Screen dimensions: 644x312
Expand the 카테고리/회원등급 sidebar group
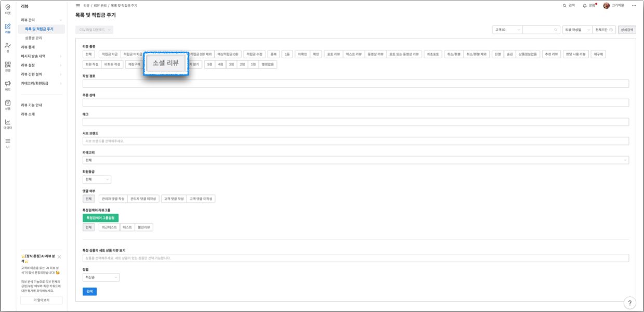pos(41,83)
